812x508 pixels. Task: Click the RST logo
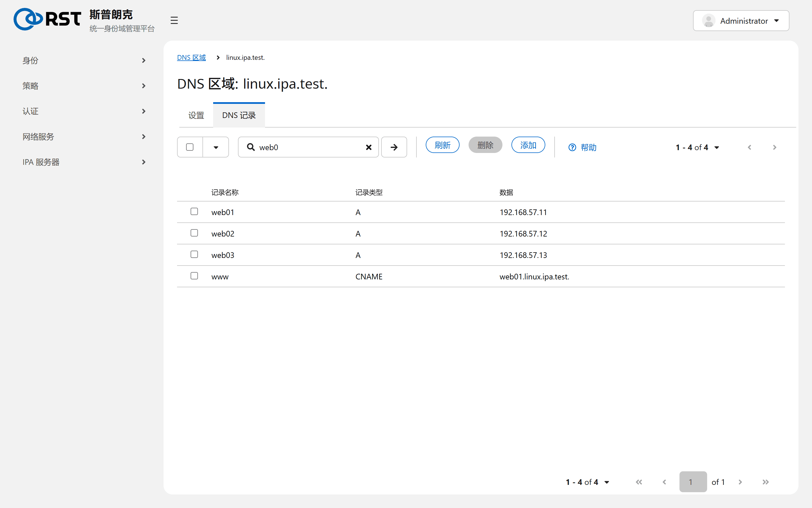click(x=47, y=19)
